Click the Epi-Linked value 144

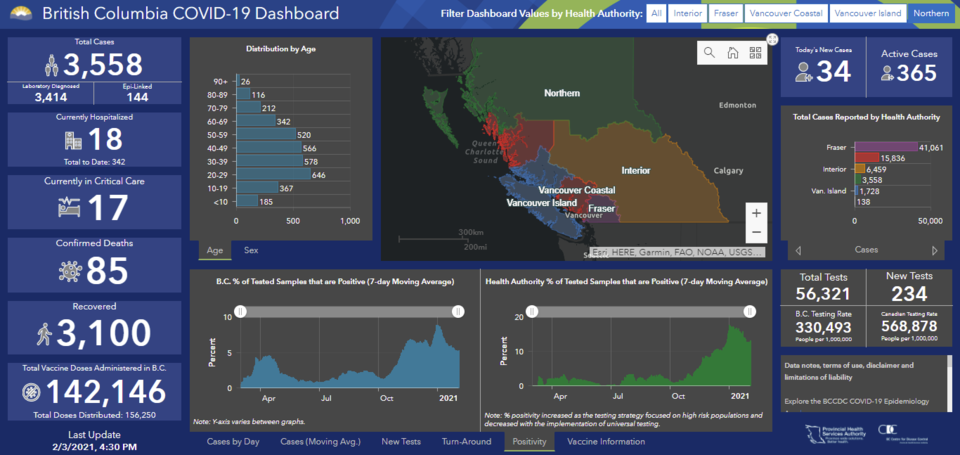pyautogui.click(x=138, y=96)
